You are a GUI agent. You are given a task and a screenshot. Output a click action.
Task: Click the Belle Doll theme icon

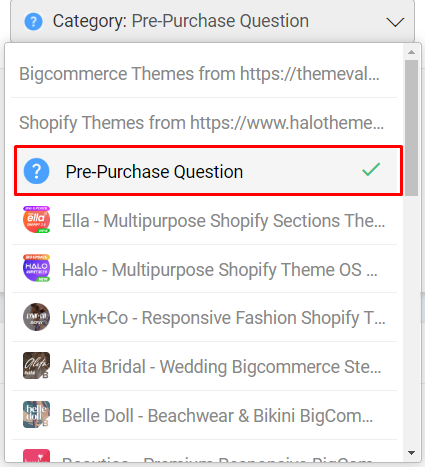tap(36, 414)
